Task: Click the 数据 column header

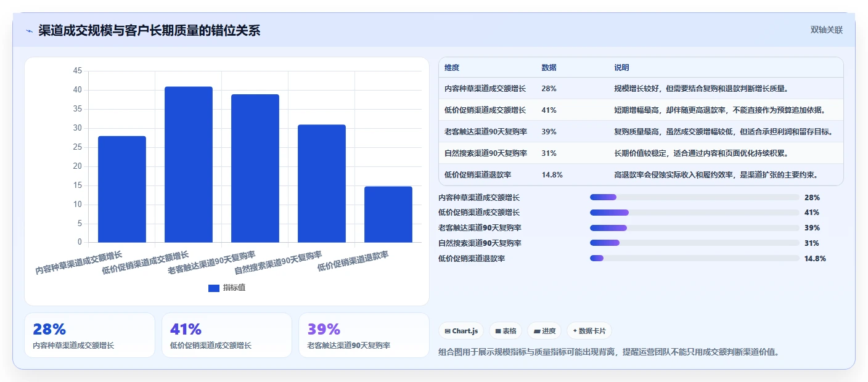Action: 549,68
